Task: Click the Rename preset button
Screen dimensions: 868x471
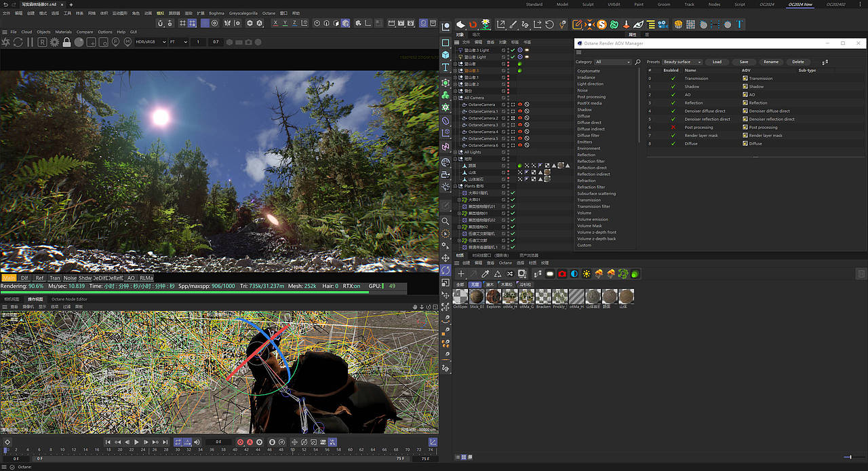Action: tap(771, 62)
